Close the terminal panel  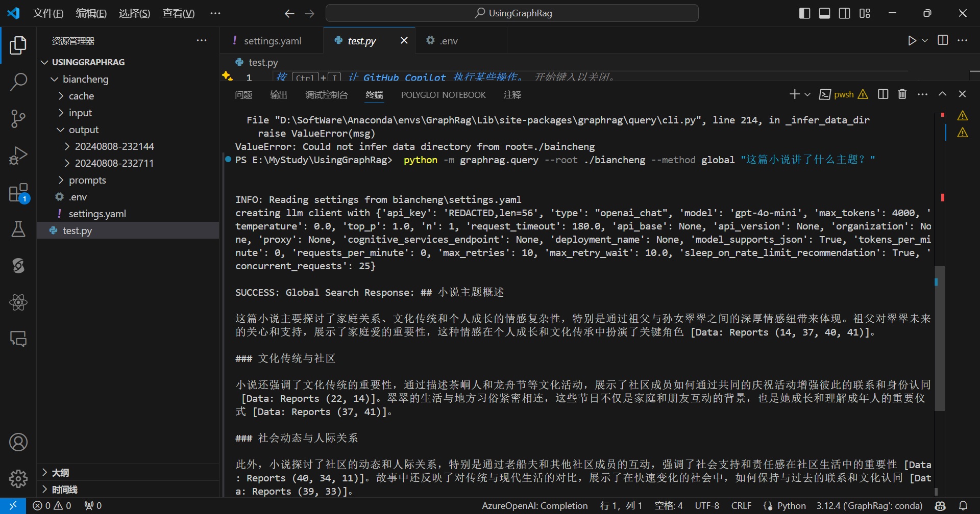coord(962,94)
